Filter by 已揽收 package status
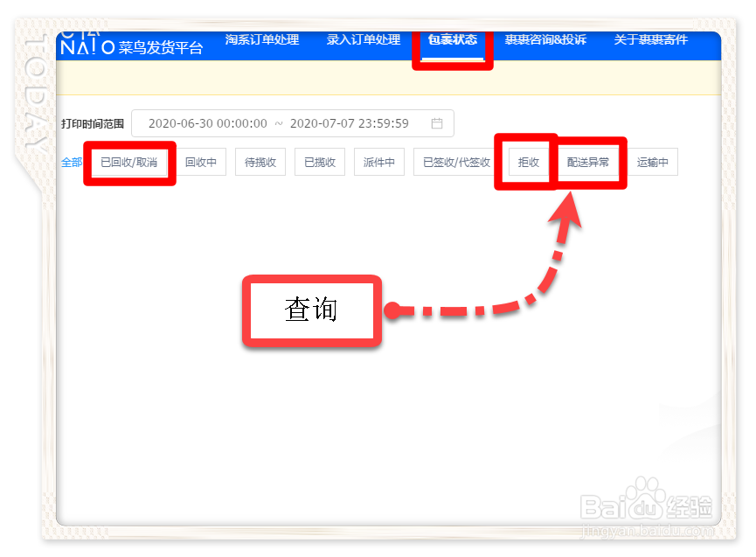756x557 pixels. 319,162
